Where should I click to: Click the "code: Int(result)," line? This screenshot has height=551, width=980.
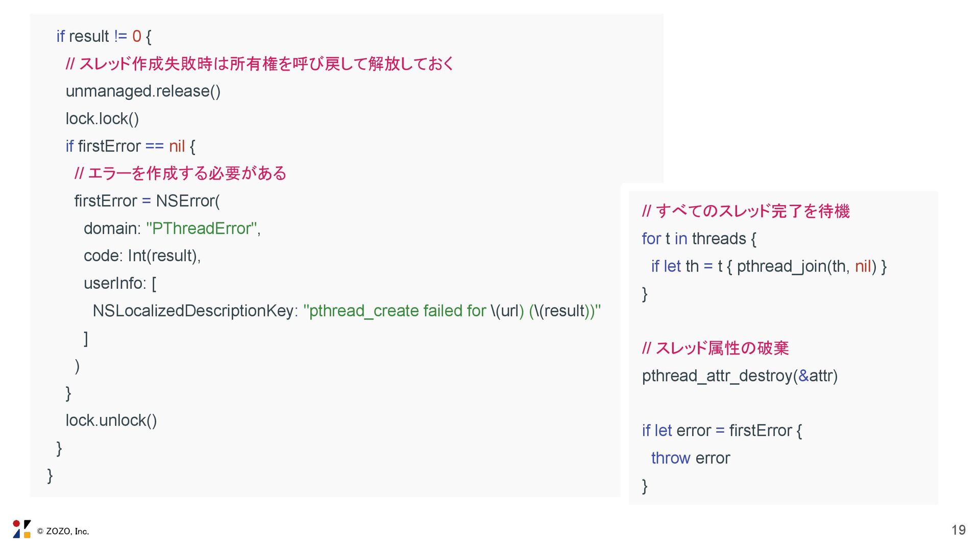click(142, 256)
